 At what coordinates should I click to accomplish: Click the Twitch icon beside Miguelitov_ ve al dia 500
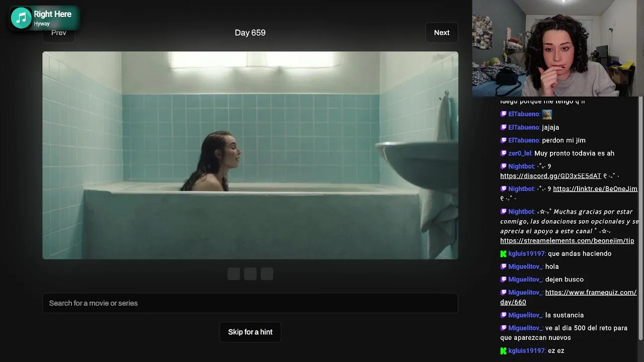click(x=503, y=328)
